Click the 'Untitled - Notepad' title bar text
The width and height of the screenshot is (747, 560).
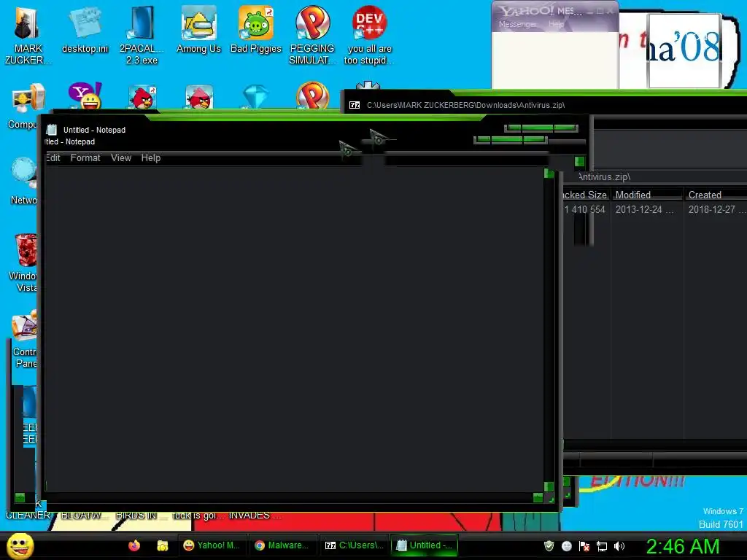coord(94,130)
